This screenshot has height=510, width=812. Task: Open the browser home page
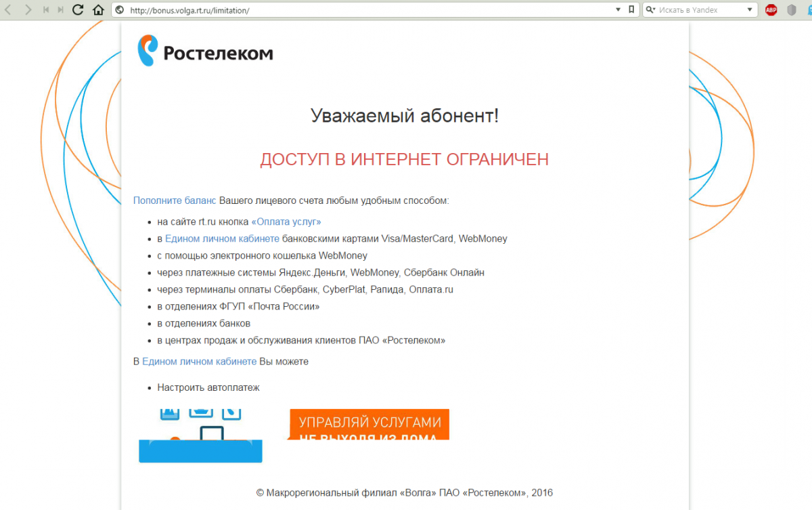point(98,9)
